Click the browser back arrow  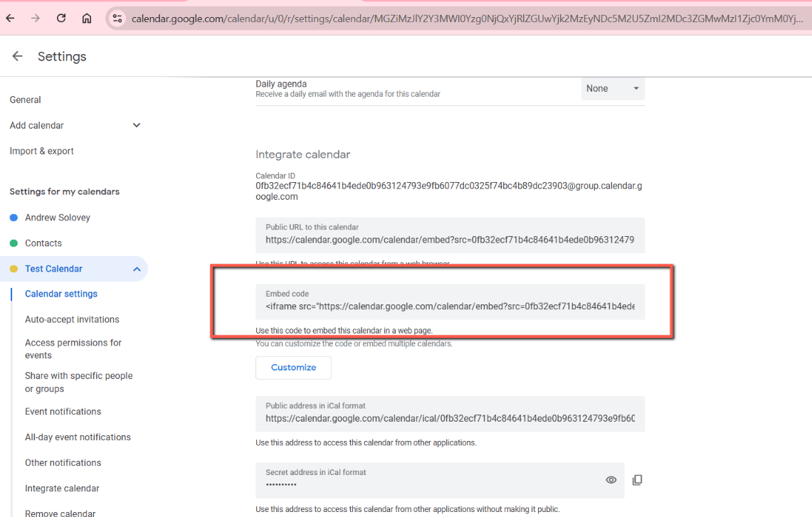coord(11,18)
